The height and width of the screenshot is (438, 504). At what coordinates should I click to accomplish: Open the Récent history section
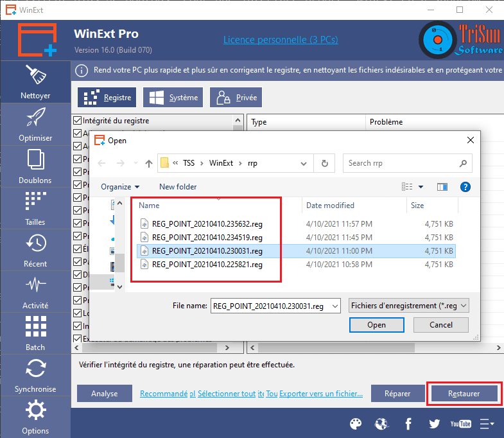point(35,250)
